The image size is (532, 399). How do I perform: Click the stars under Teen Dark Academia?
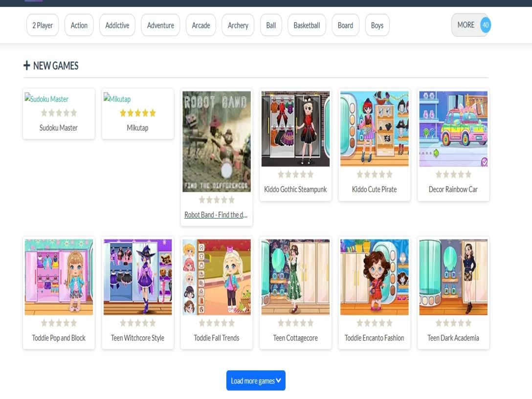pyautogui.click(x=453, y=323)
